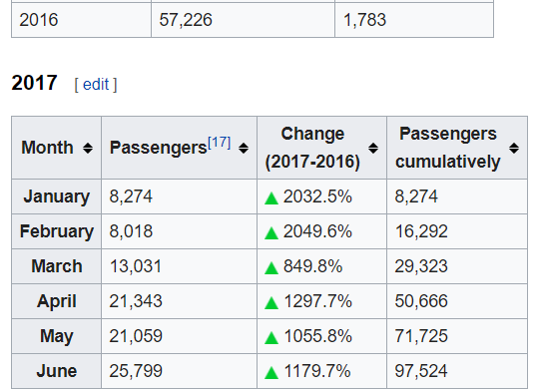
Task: Select the May row header
Action: [57, 336]
